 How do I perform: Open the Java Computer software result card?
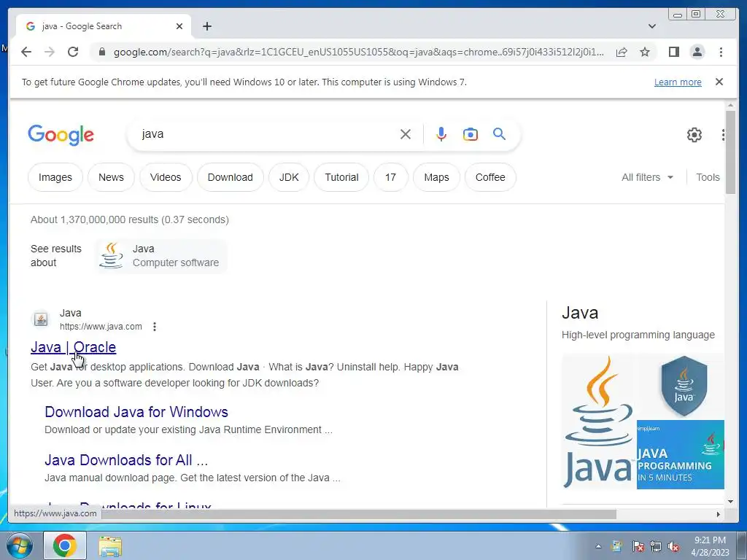point(161,256)
